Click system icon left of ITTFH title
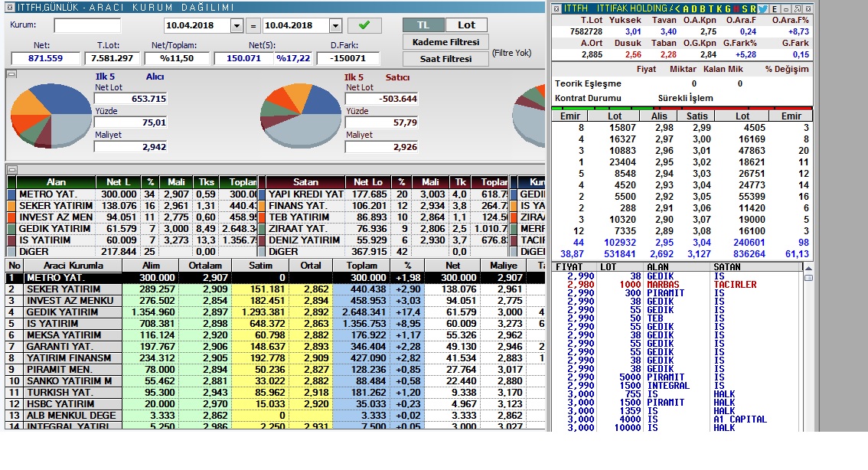Viewport: 868px width, 470px height. [556, 9]
